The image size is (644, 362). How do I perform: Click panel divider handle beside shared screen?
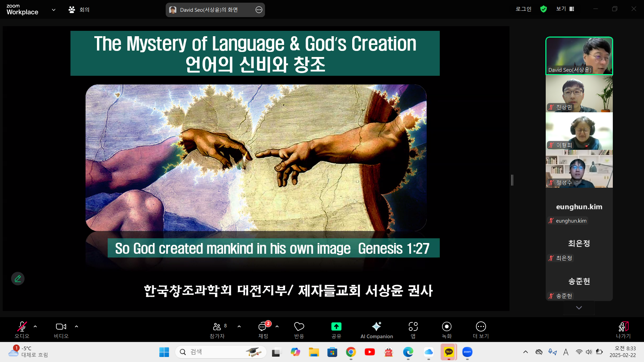point(512,180)
